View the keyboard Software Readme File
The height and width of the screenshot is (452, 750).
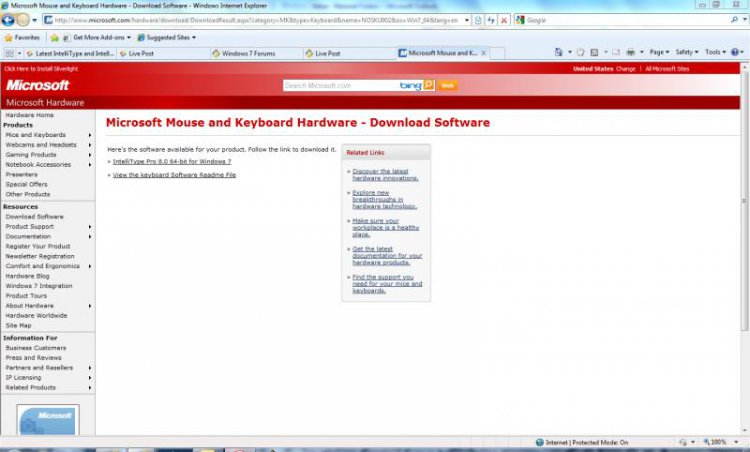coord(174,175)
